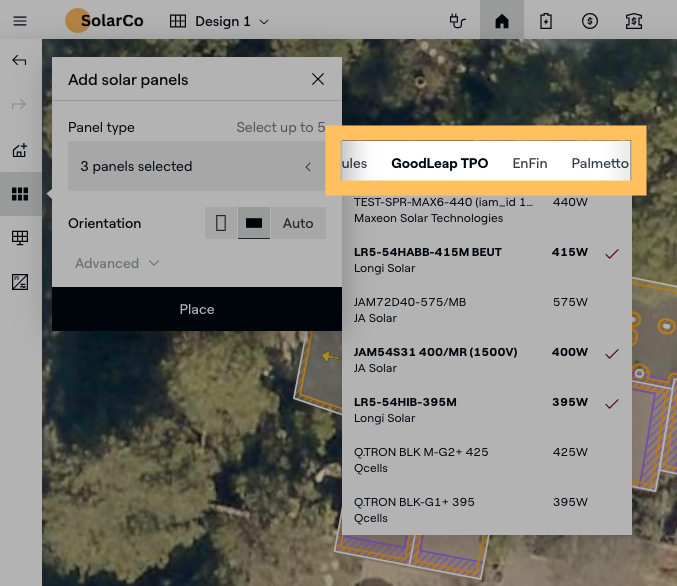Close the Add solar panels dialog
Viewport: 677px width, 586px height.
(x=318, y=80)
